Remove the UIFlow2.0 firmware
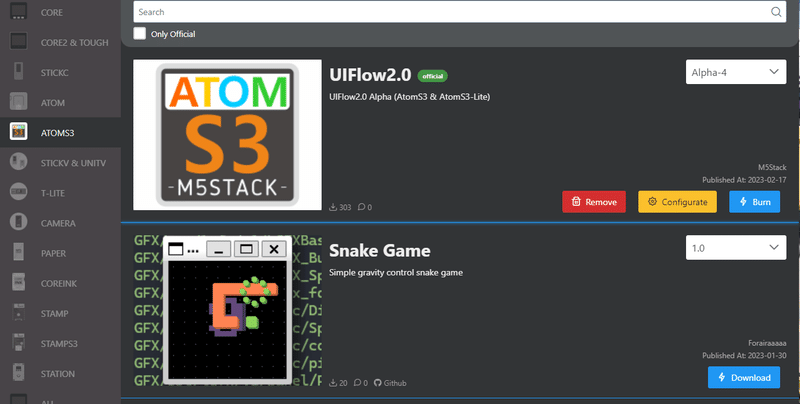Viewport: 800px width, 404px height. 594,201
